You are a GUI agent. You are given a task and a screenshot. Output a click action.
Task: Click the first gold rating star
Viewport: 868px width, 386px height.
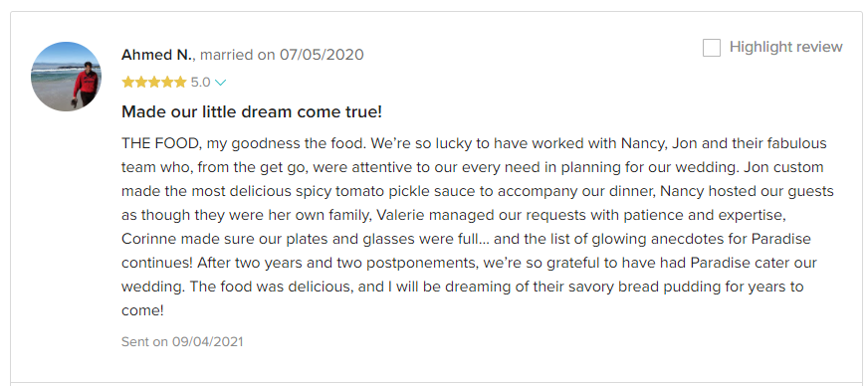128,83
